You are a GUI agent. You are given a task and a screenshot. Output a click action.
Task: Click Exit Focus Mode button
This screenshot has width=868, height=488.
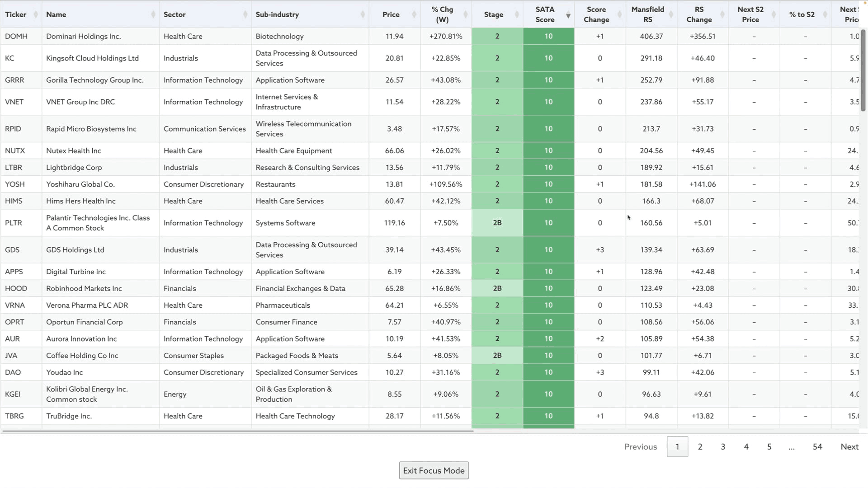(x=434, y=470)
